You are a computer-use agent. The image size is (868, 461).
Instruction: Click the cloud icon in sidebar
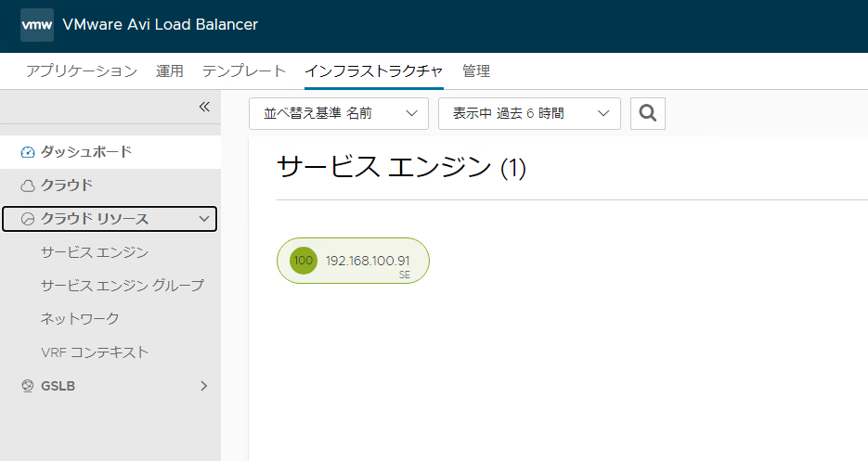click(28, 186)
